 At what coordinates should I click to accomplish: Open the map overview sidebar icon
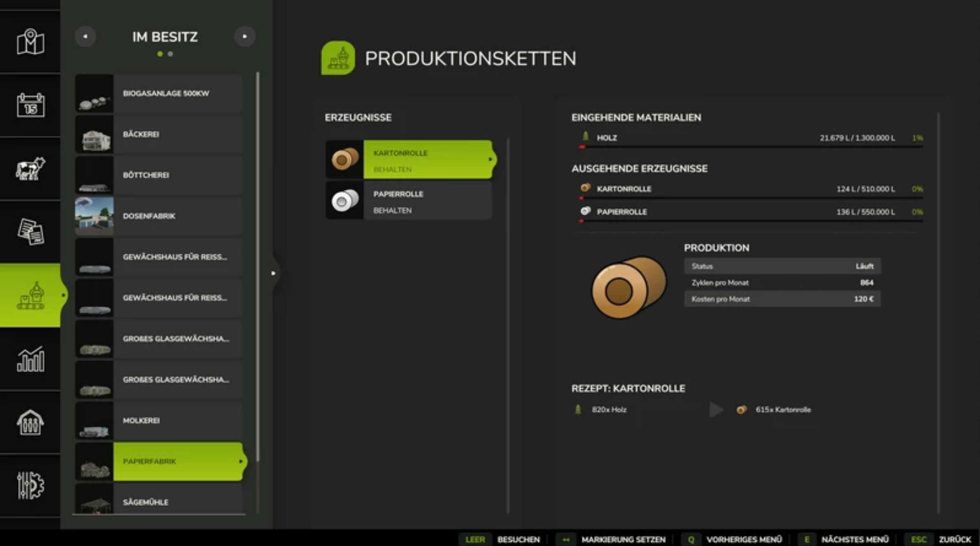(x=30, y=41)
